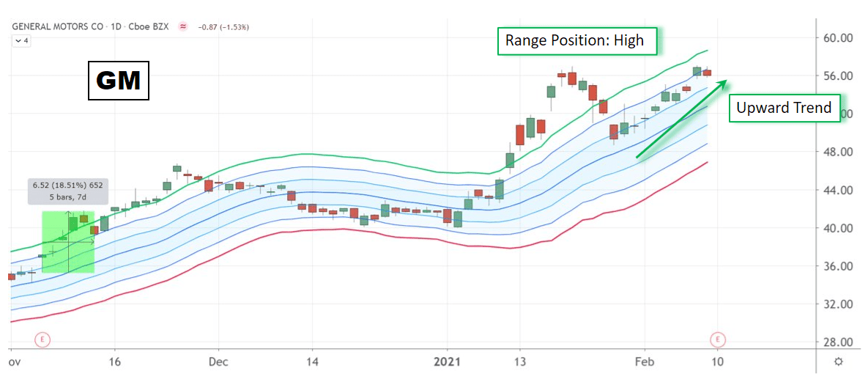Screen dimensions: 868x382
Task: Click the 6.52 (18.51%) measurement tooltip
Action: click(x=68, y=191)
